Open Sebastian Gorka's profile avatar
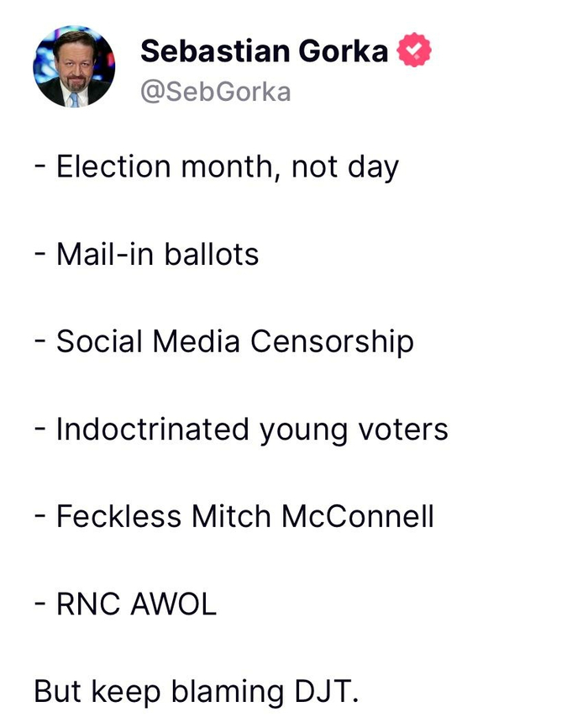 tap(74, 66)
